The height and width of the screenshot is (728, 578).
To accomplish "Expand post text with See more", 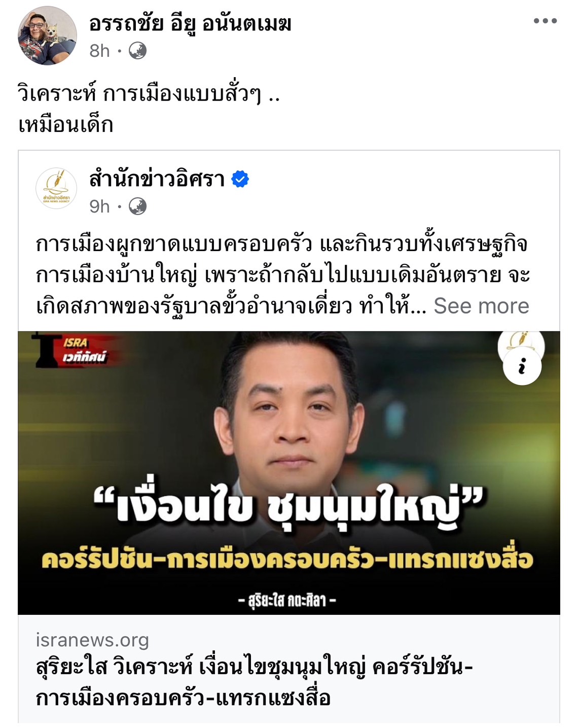I will 481,306.
